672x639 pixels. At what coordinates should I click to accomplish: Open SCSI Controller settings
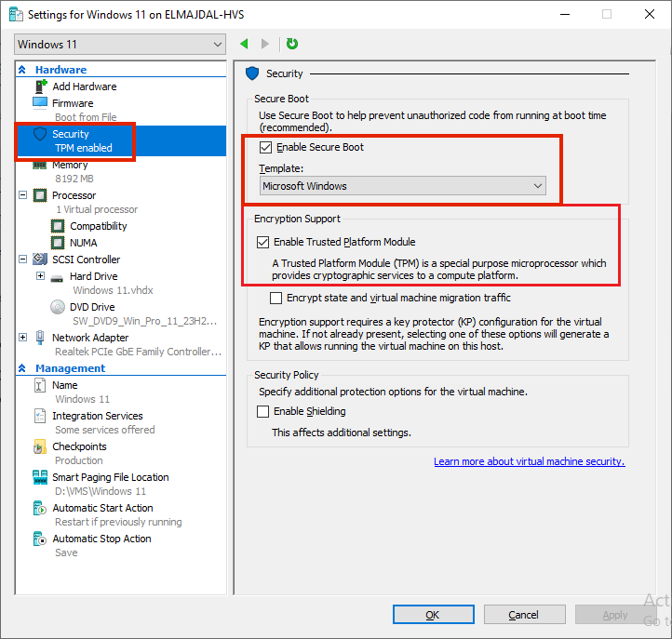[86, 260]
